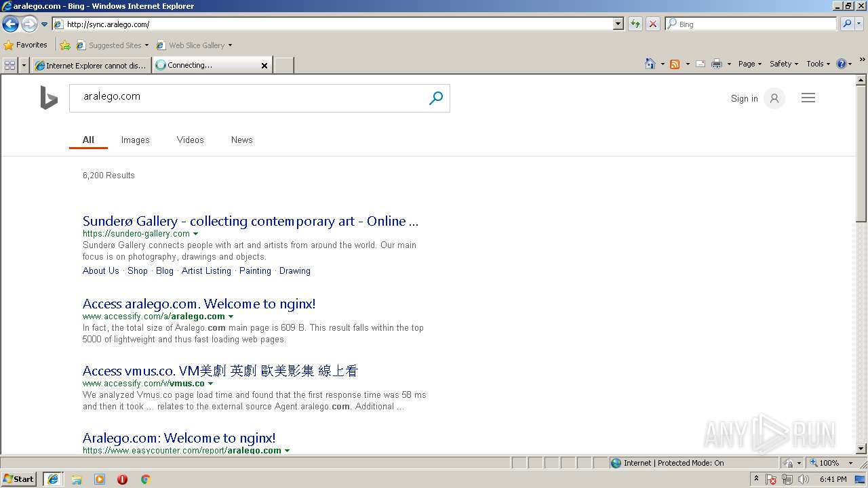Expand the tab list dropdown arrow
This screenshot has width=868, height=488.
[x=24, y=65]
